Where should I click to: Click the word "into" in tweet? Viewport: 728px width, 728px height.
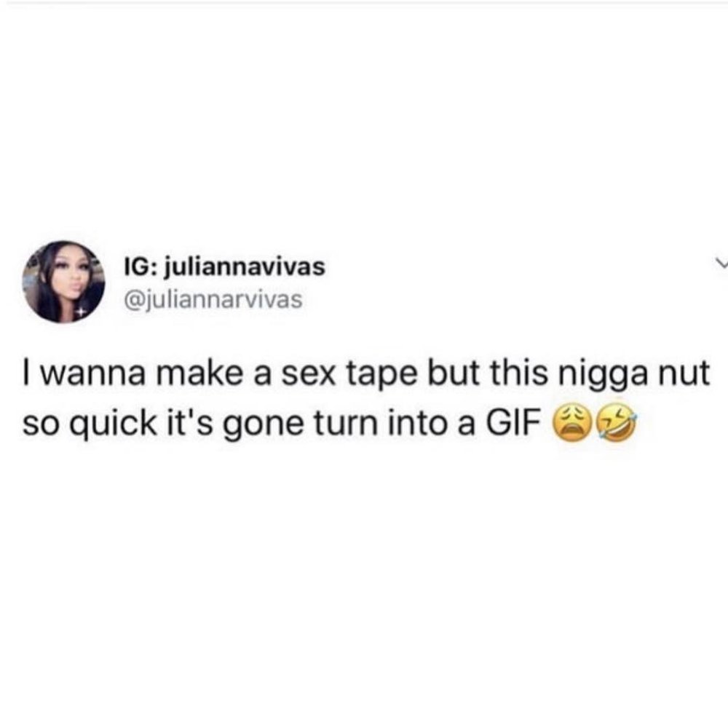pos(418,423)
